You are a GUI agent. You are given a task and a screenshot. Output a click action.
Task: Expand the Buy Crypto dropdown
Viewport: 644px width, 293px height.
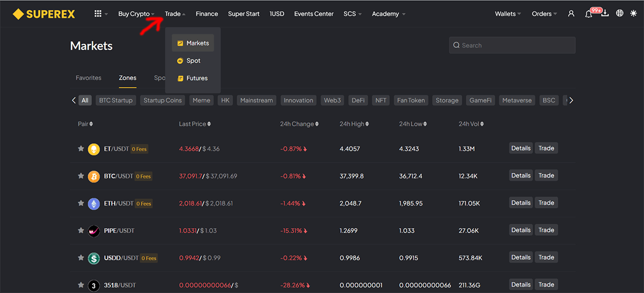click(136, 14)
